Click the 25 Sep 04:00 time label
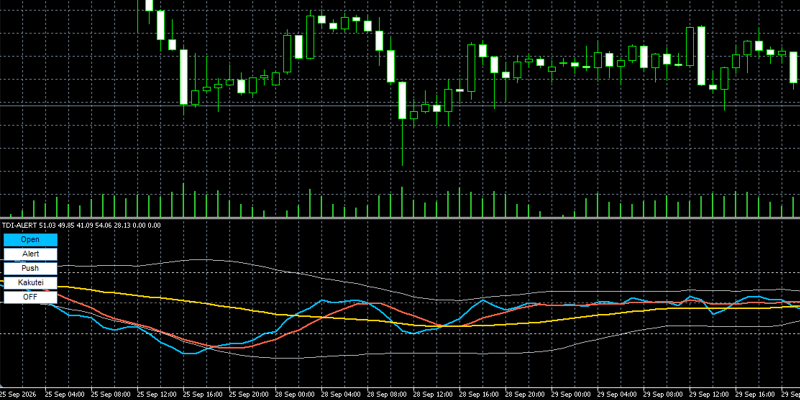 tap(63, 394)
